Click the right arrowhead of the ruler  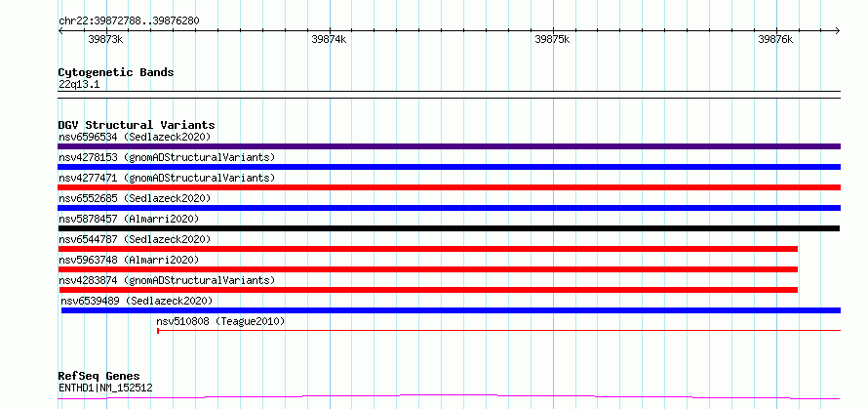tap(838, 30)
